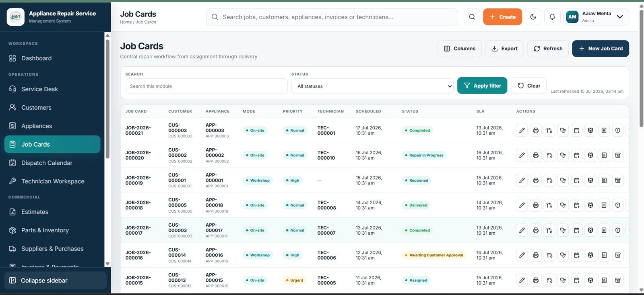Viewport: 644px width, 295px height.
Task: Click the parts box icon for JOB-2026-000017
Action: (x=590, y=230)
